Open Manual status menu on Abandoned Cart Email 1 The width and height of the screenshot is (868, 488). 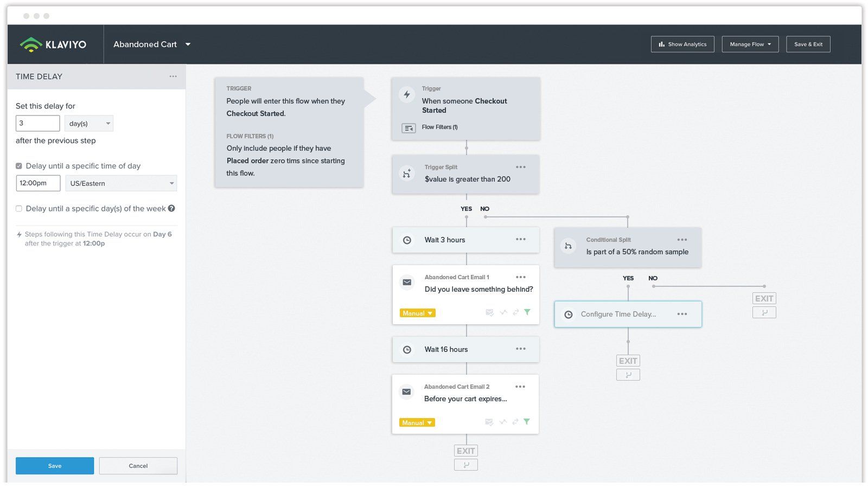click(418, 313)
